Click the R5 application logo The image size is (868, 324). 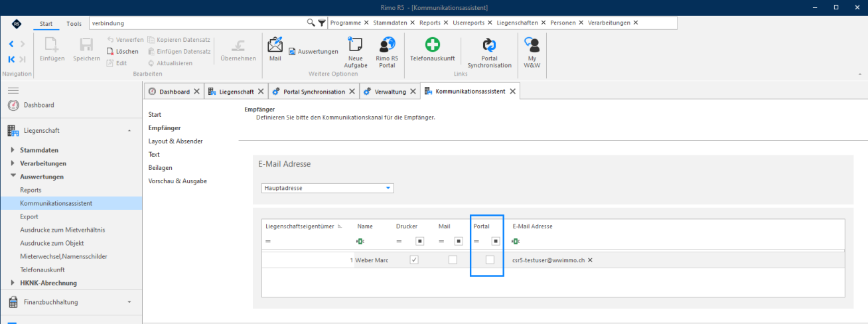click(x=17, y=23)
